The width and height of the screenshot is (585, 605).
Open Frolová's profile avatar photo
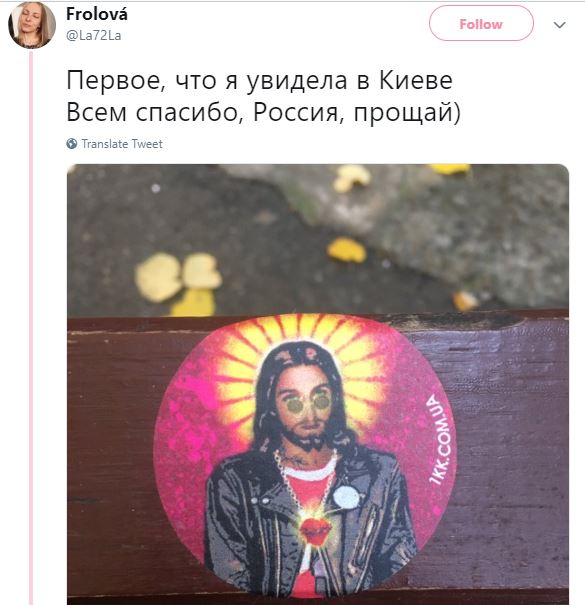tap(32, 24)
